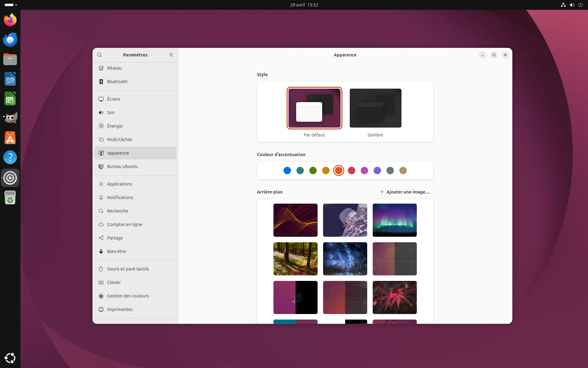Click the Multi-tâches icon
The height and width of the screenshot is (368, 588).
(x=101, y=140)
